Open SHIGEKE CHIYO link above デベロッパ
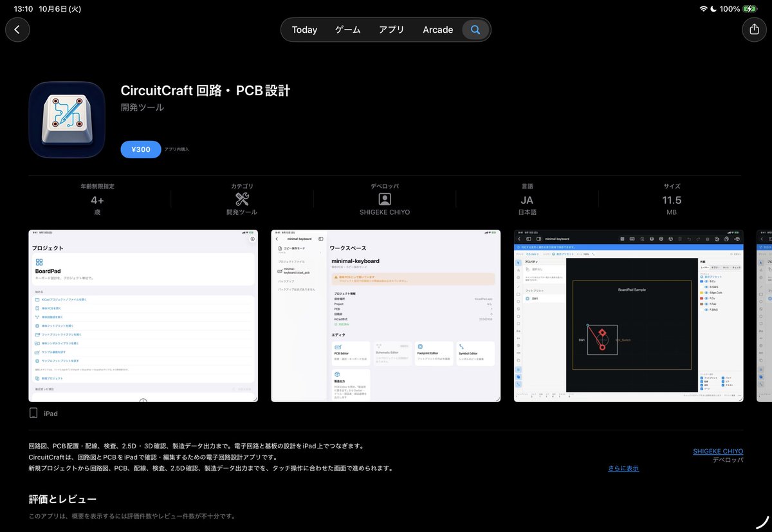The width and height of the screenshot is (772, 532). point(718,452)
